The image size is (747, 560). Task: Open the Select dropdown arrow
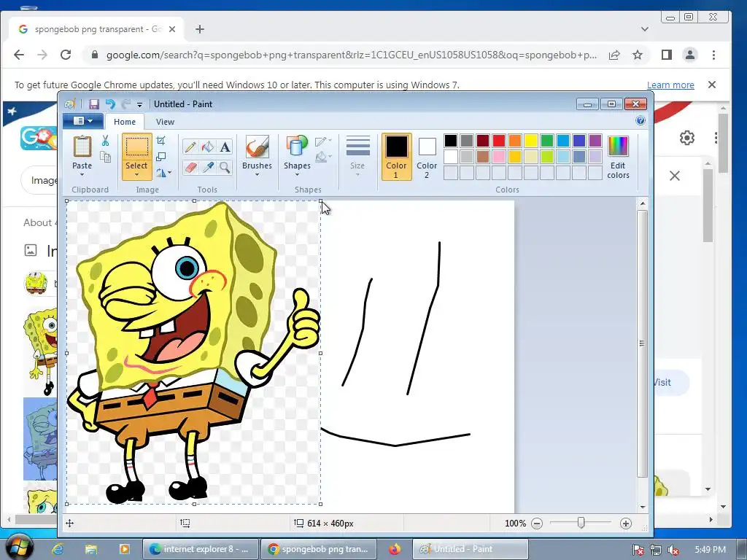(136, 175)
